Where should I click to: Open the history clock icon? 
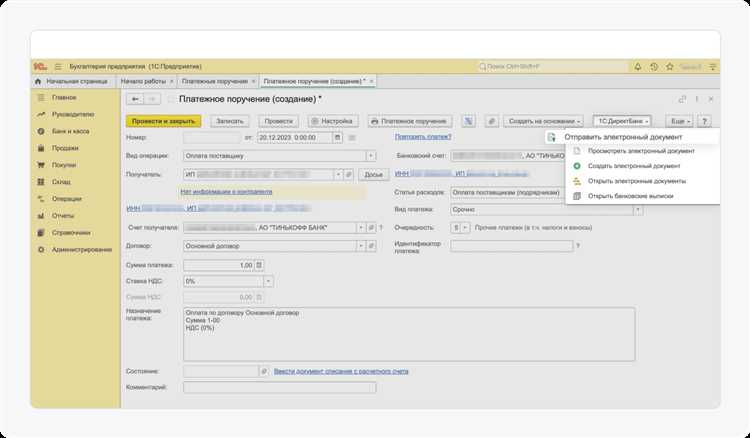click(654, 67)
